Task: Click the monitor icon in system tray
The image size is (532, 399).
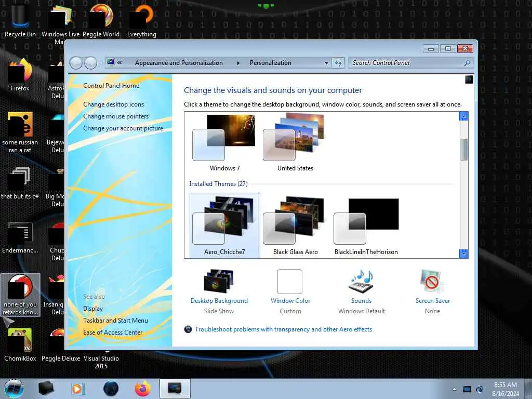Action: coord(467,389)
